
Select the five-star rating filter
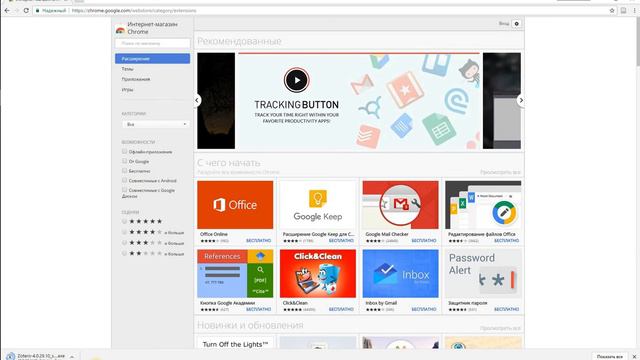pos(124,221)
